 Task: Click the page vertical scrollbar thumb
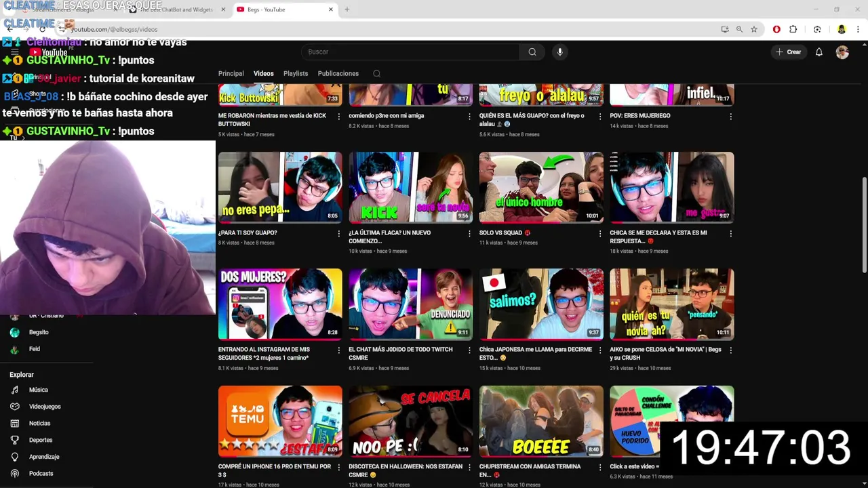(x=864, y=224)
